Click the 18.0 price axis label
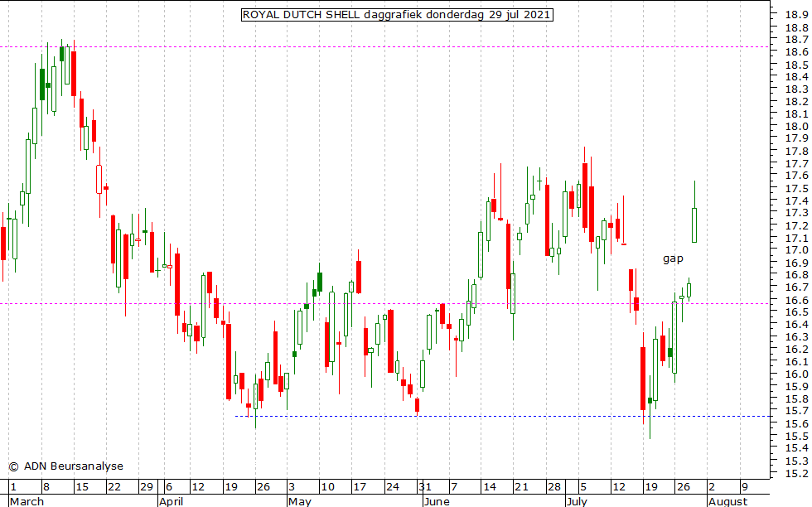The height and width of the screenshot is (507, 812). click(797, 127)
